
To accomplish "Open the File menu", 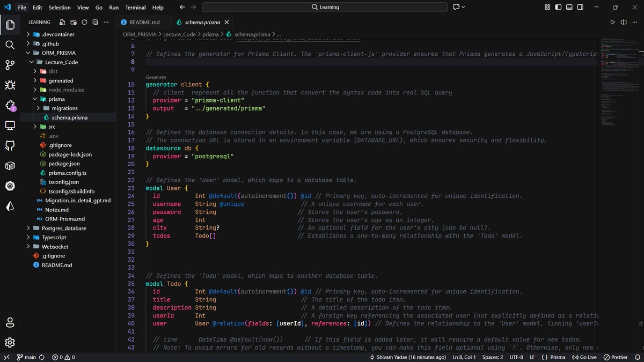I will pyautogui.click(x=21, y=8).
